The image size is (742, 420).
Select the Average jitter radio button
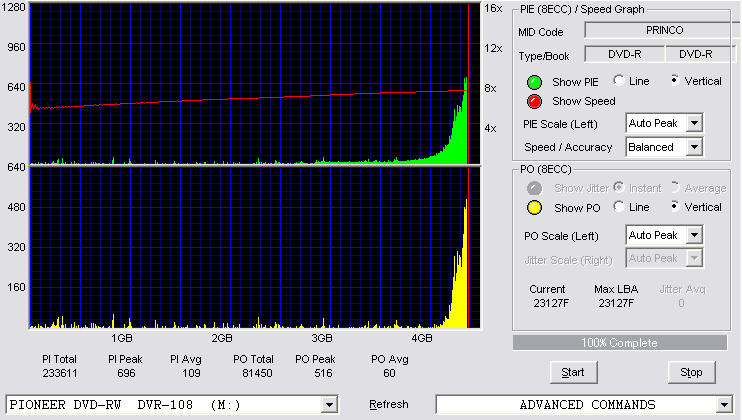point(675,187)
